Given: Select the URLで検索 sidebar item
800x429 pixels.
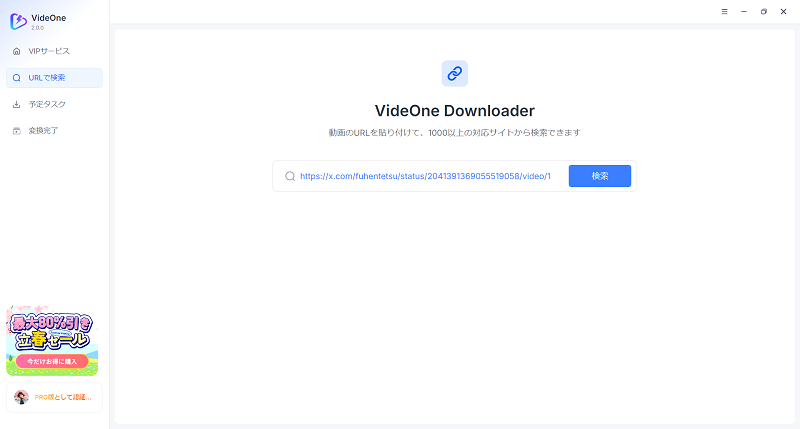Looking at the screenshot, I should 54,78.
